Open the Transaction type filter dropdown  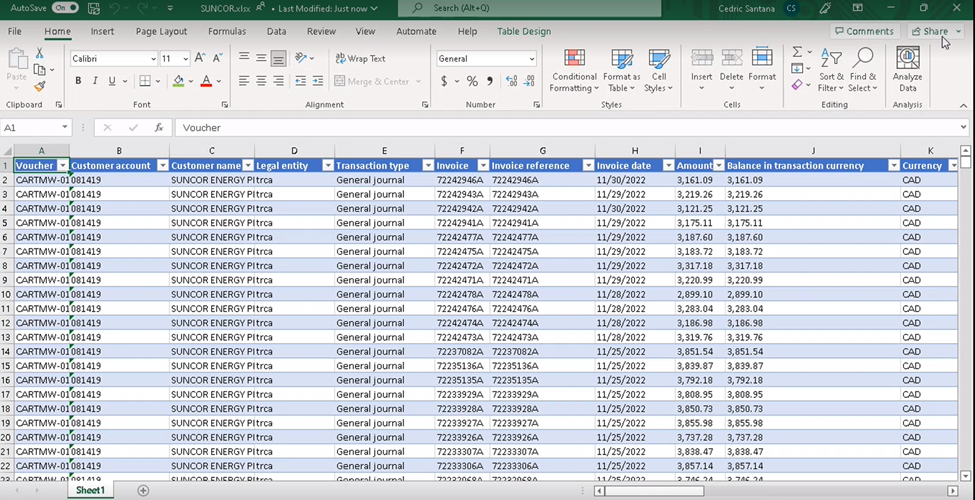(428, 165)
